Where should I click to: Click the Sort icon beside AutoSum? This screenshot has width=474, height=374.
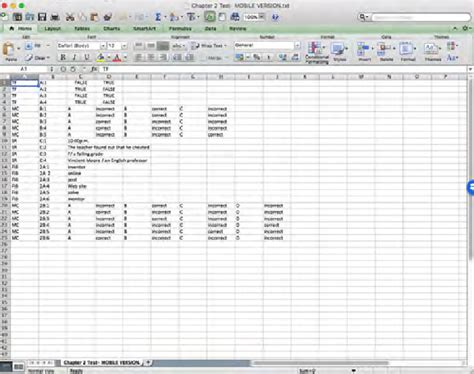(x=173, y=17)
